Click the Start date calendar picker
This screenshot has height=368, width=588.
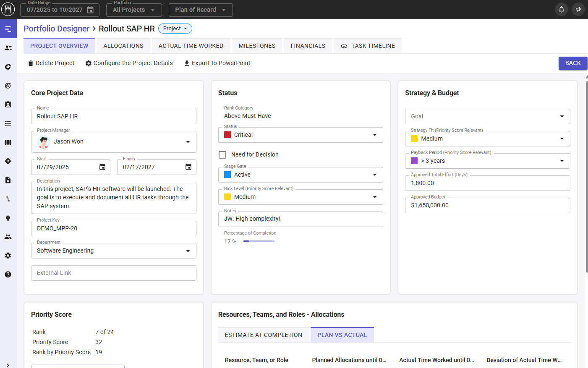(102, 167)
